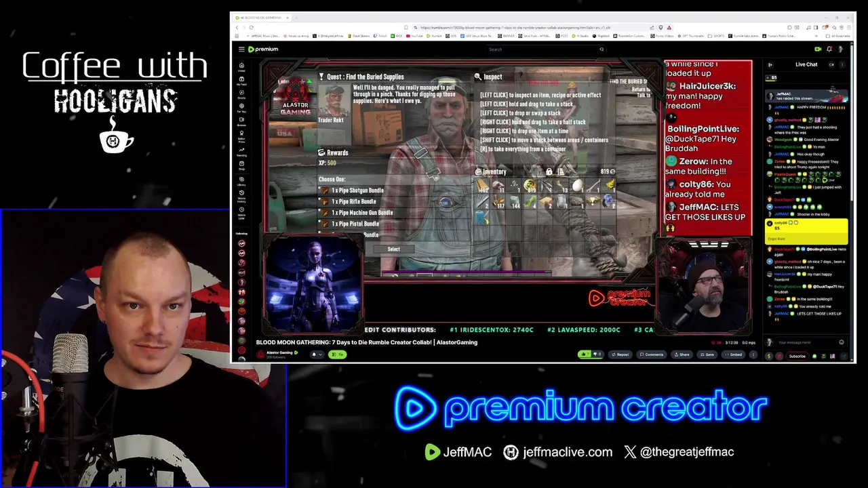
Task: Open Live Chat more options menu
Action: coord(842,64)
